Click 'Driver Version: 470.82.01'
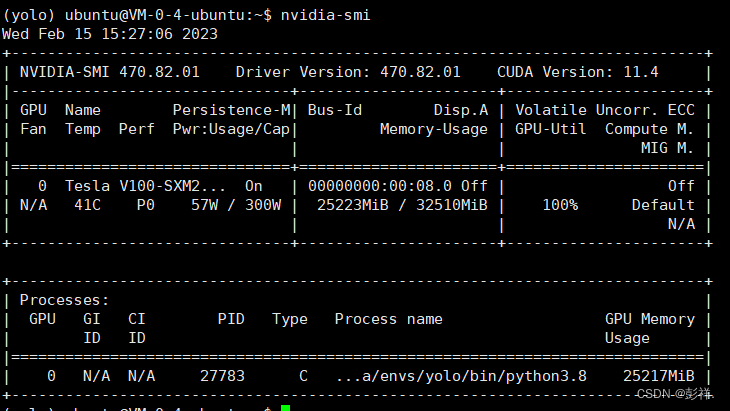The width and height of the screenshot is (730, 411). pyautogui.click(x=348, y=72)
